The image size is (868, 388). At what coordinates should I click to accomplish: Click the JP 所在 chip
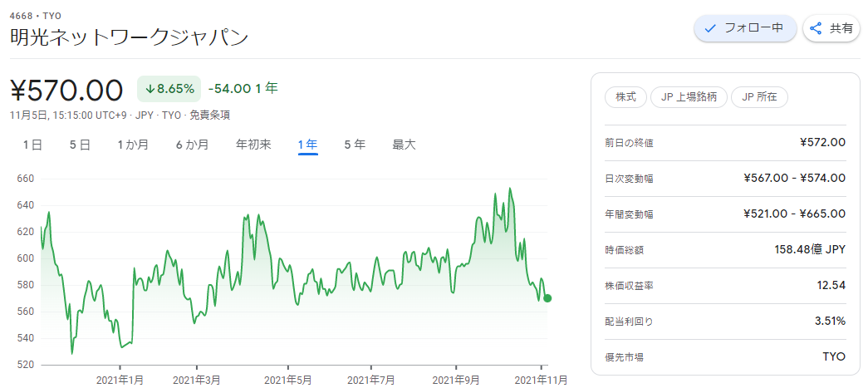coord(759,97)
